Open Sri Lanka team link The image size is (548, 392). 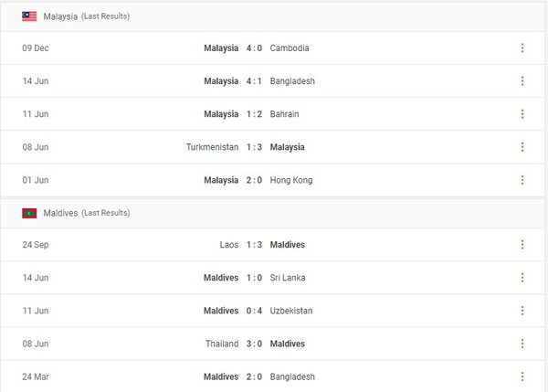tap(287, 278)
